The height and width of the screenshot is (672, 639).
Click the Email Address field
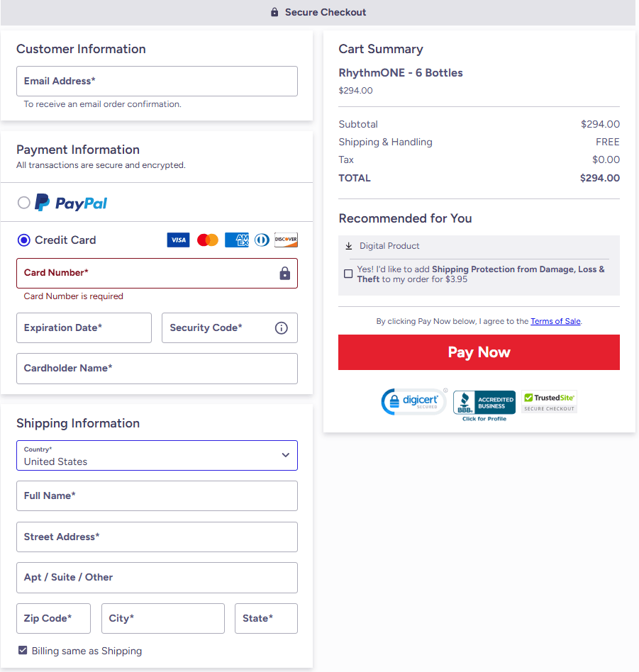point(157,81)
